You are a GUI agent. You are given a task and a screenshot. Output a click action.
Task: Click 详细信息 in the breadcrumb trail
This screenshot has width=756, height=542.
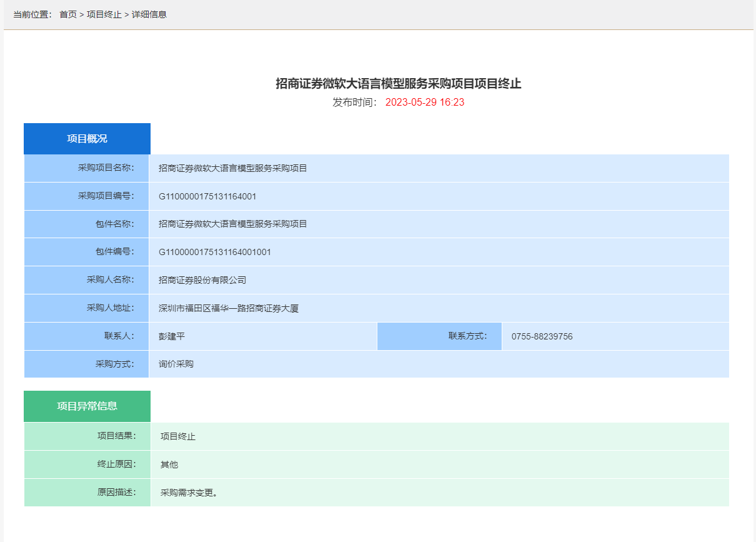(149, 14)
